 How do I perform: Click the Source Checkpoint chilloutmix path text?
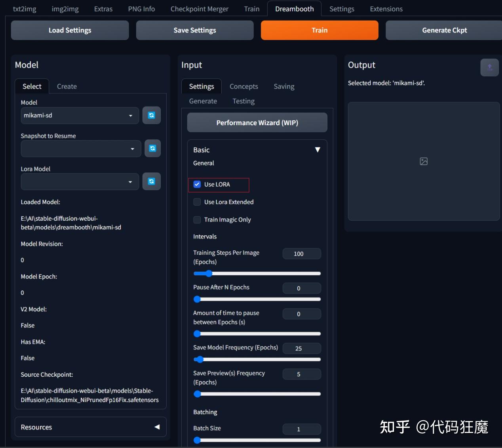pyautogui.click(x=89, y=395)
